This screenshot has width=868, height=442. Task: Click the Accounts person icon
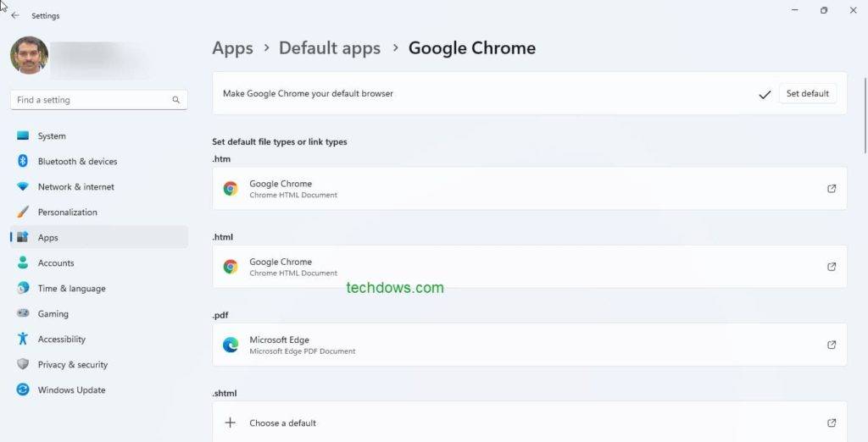click(x=23, y=262)
